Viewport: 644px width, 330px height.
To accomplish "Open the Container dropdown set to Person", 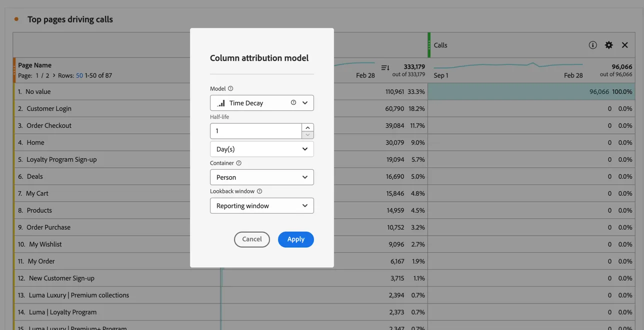I will click(262, 177).
